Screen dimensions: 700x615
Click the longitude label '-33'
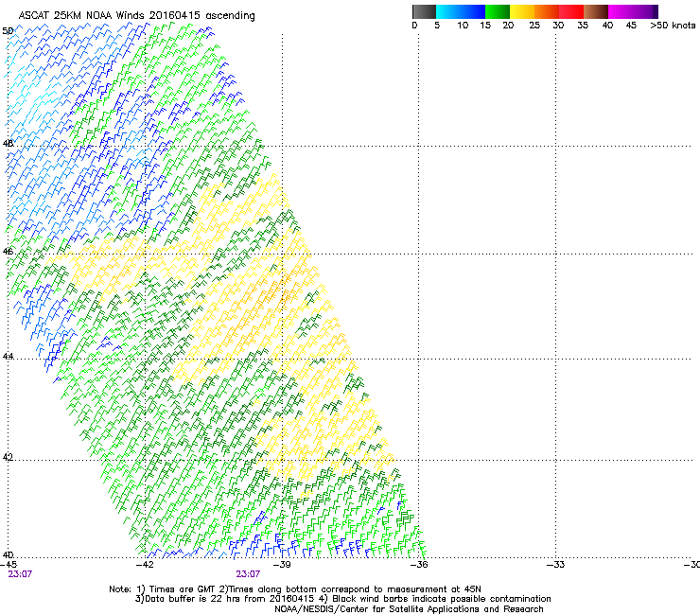click(x=556, y=565)
